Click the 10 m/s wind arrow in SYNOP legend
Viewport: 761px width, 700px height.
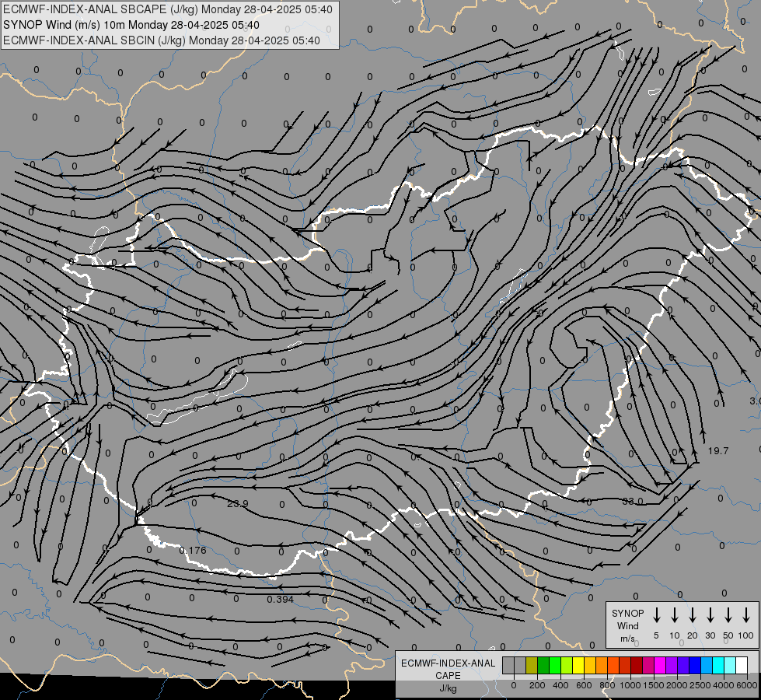[x=674, y=614]
